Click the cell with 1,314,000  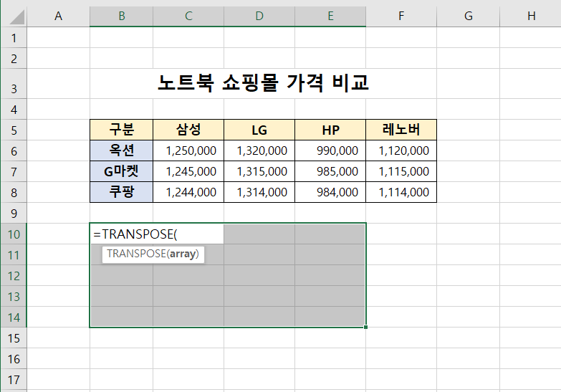coord(259,192)
